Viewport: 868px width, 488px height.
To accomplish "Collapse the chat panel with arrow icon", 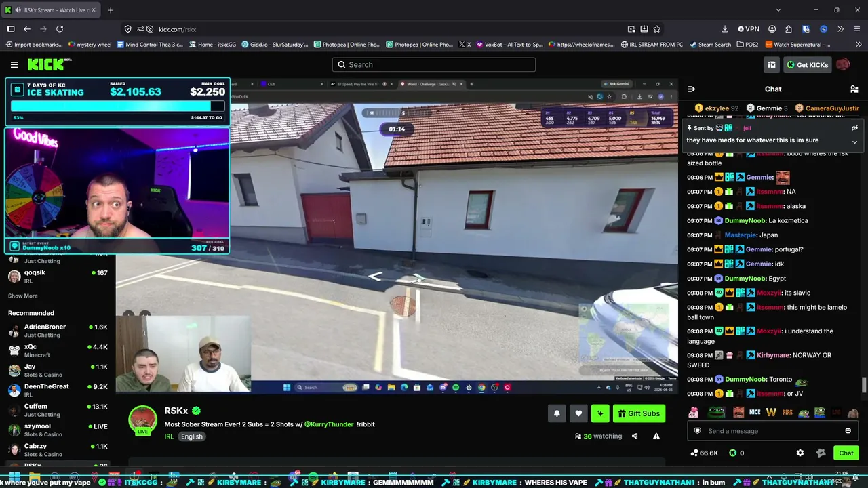I will (691, 89).
